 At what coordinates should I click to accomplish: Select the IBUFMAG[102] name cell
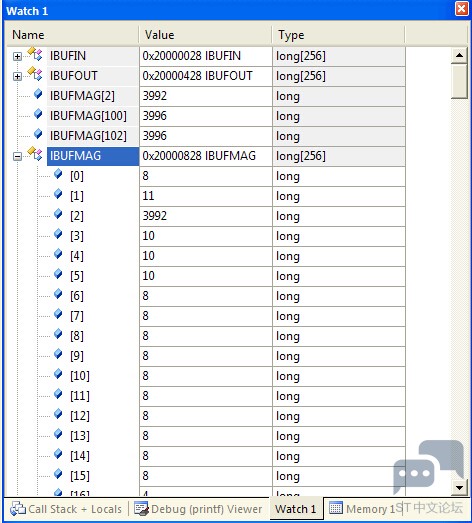pos(92,136)
